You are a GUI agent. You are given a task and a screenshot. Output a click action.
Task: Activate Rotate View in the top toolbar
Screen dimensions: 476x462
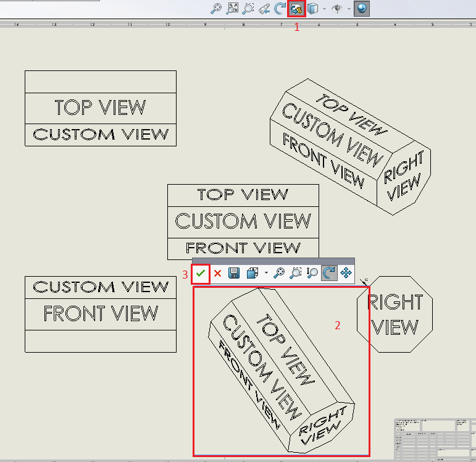[x=280, y=9]
